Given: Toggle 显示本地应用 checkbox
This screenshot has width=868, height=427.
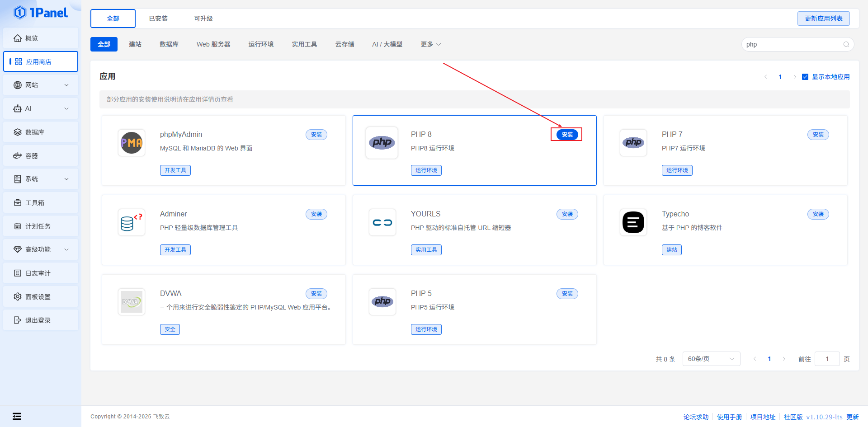Looking at the screenshot, I should pos(805,77).
